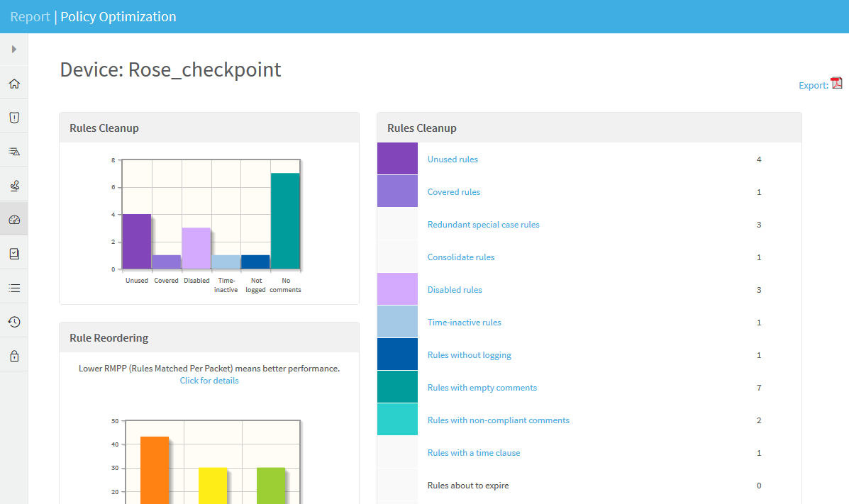Open Rules with empty comments link

coord(482,388)
